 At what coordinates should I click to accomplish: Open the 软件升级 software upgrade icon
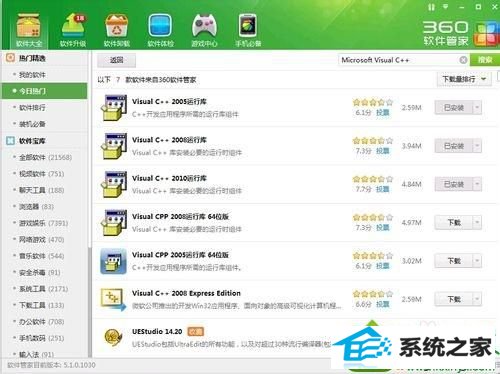click(73, 30)
